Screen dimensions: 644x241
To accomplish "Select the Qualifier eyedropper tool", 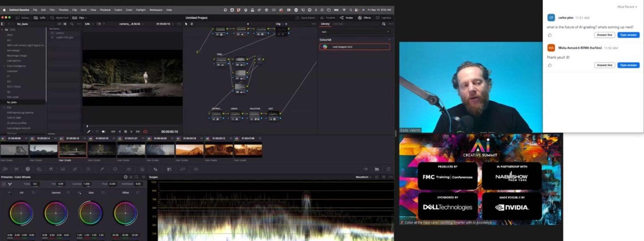I will coord(102,169).
